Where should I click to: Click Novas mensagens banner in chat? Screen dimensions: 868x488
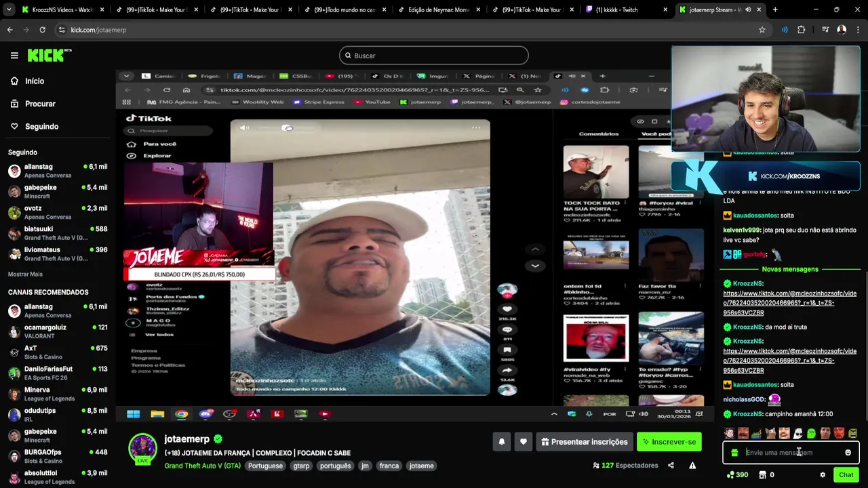coord(790,269)
